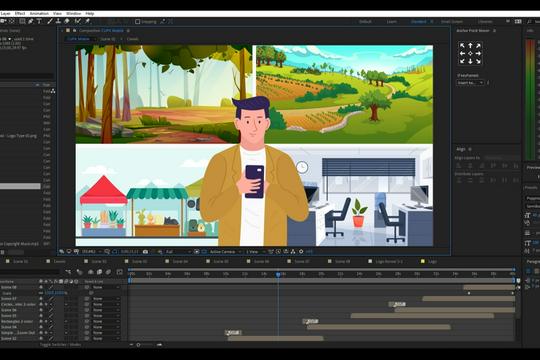Image resolution: width=540 pixels, height=360 pixels.
Task: Click the search help magnifier icon
Action: (529, 21)
